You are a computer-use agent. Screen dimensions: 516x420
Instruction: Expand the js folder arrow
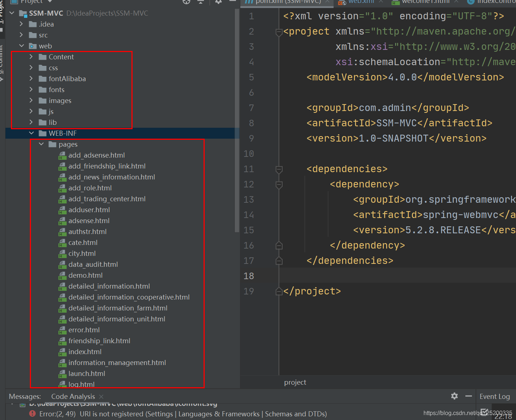coord(31,111)
